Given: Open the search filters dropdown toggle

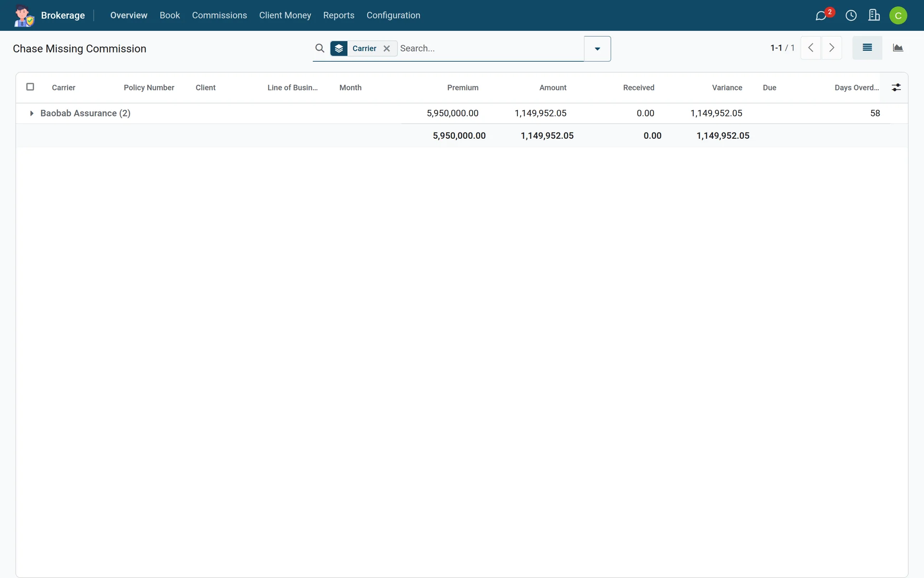Looking at the screenshot, I should 597,49.
